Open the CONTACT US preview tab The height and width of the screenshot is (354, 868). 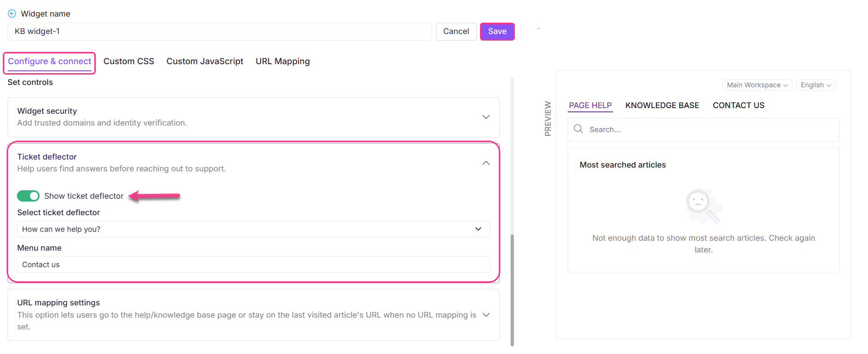738,105
